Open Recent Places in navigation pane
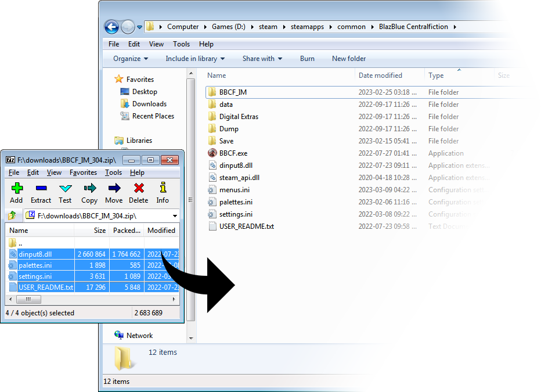 pyautogui.click(x=153, y=116)
